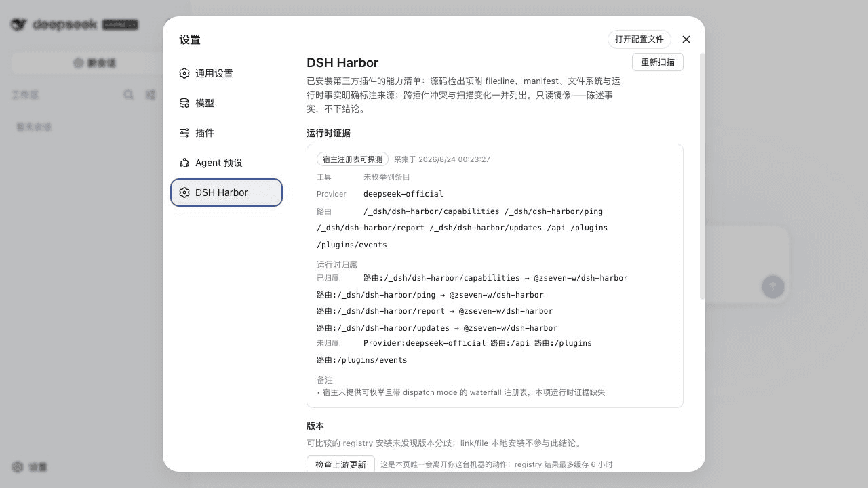
Task: Click the 运行时归属 label
Action: (337, 265)
